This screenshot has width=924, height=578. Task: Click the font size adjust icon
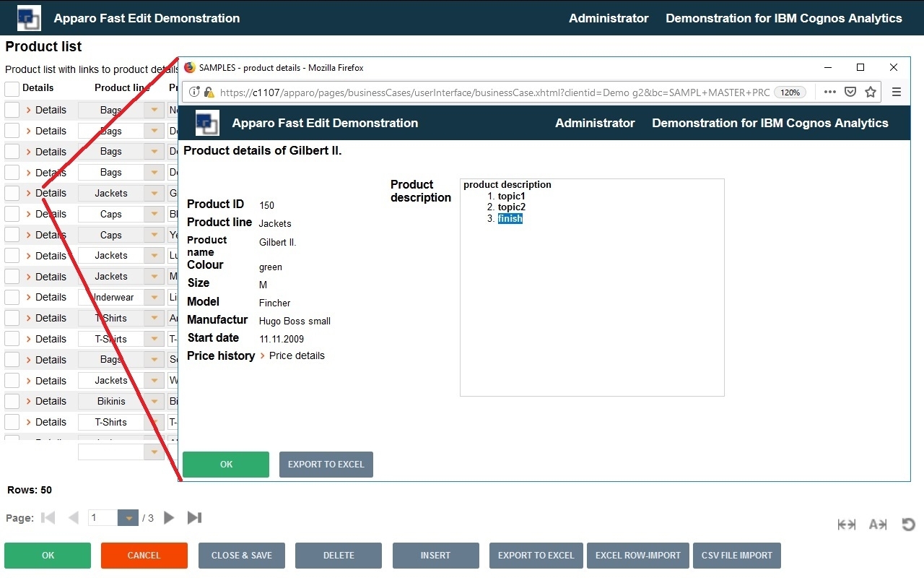pyautogui.click(x=878, y=525)
